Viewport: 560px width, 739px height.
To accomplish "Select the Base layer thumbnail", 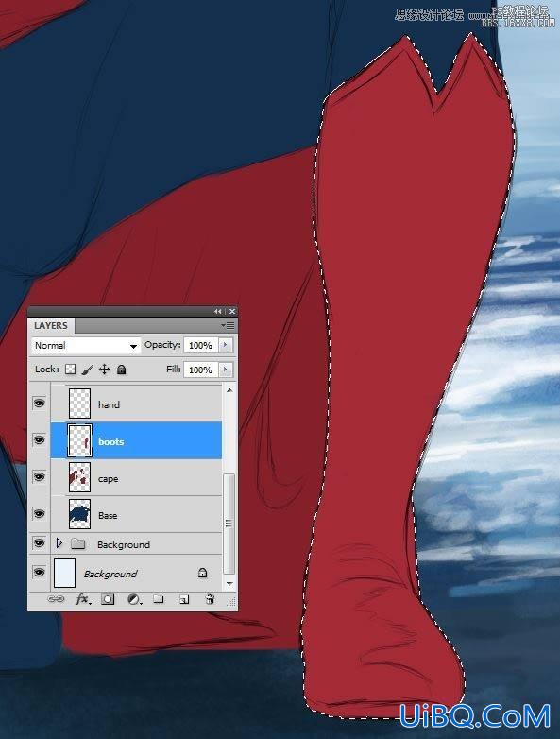I will click(x=79, y=514).
